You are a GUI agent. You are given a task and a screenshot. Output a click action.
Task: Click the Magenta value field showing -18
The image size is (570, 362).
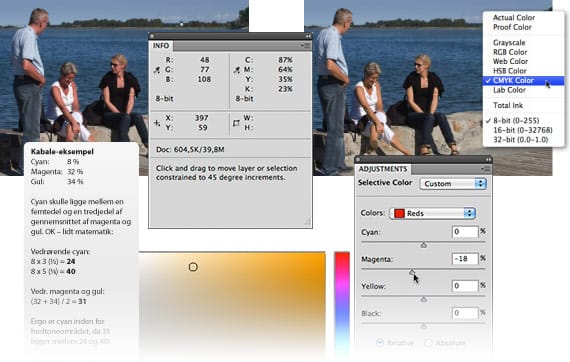(465, 259)
